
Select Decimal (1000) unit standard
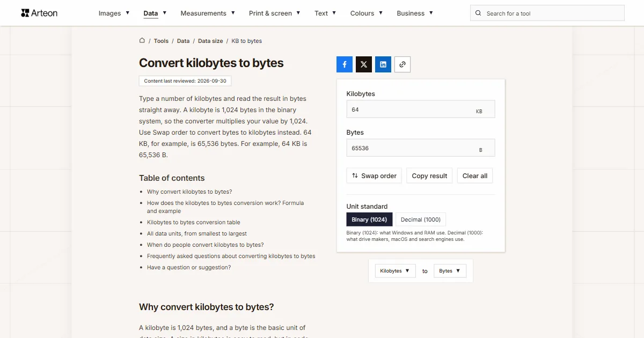(x=421, y=219)
